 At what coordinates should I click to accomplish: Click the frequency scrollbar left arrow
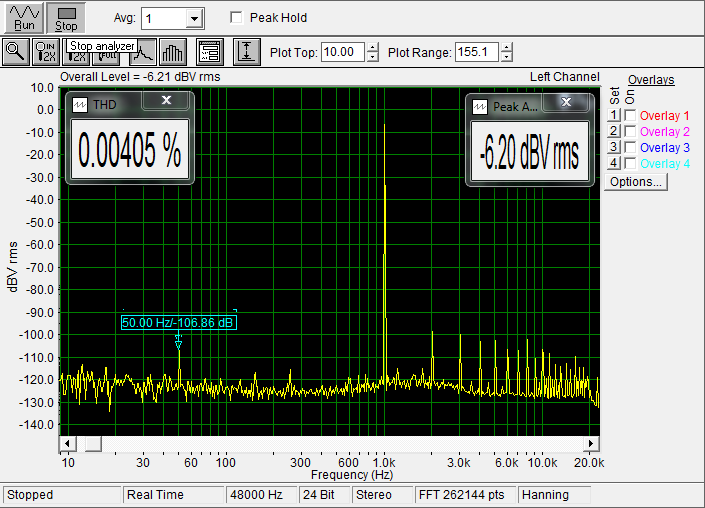coord(67,444)
